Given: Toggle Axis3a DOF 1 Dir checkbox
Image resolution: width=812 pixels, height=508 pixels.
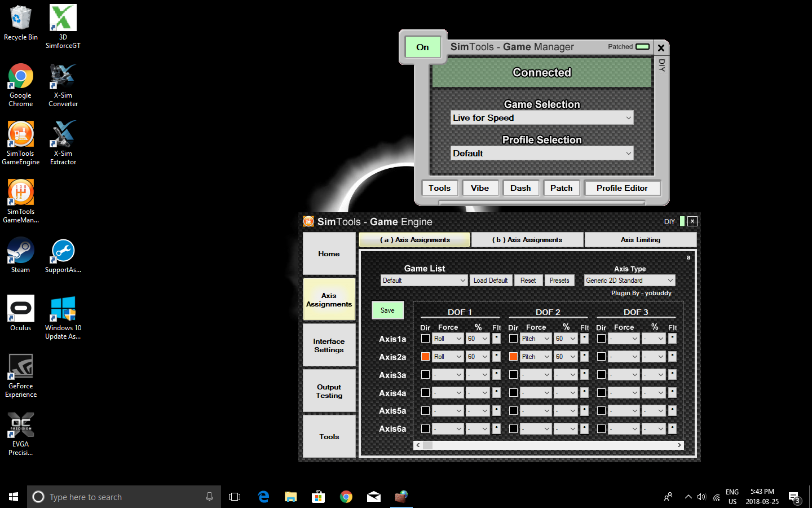Looking at the screenshot, I should (425, 375).
